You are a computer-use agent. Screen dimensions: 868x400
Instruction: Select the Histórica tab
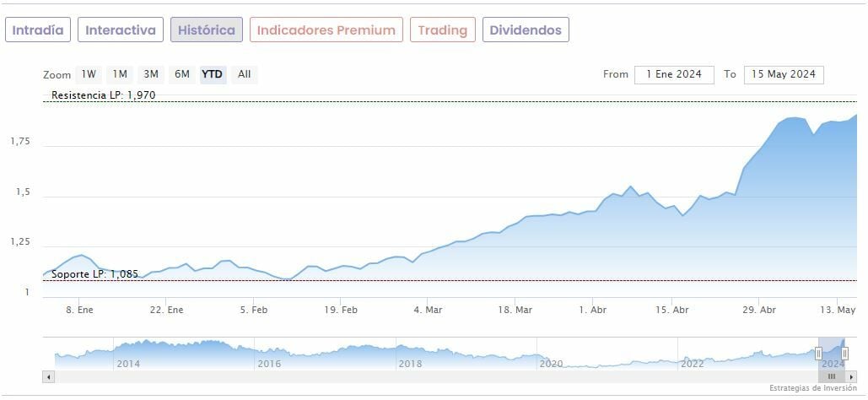(x=207, y=30)
